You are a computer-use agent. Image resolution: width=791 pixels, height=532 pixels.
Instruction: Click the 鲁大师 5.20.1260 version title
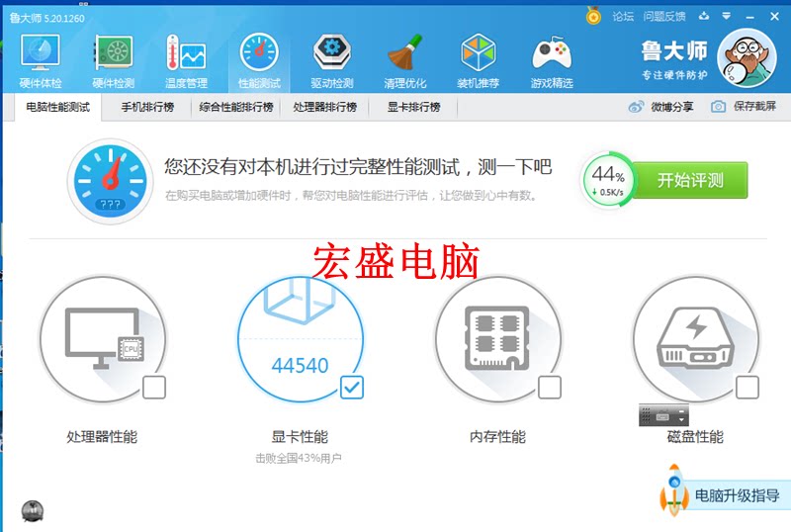46,18
